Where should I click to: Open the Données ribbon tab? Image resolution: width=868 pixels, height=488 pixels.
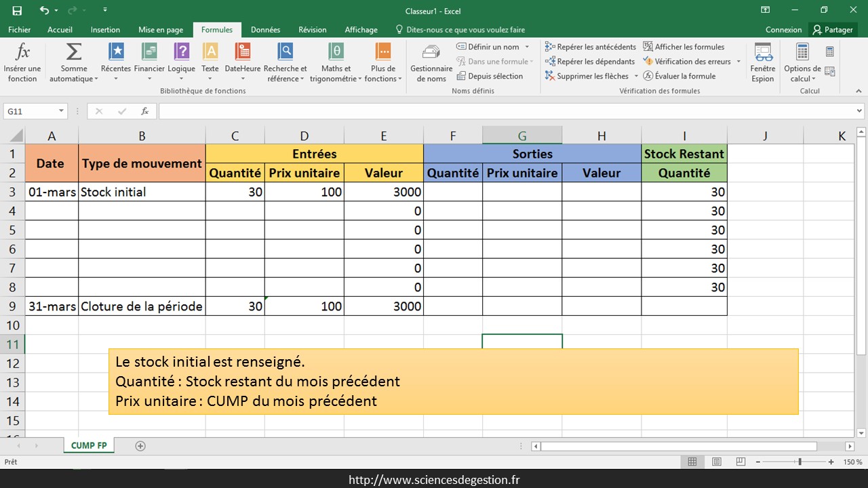pyautogui.click(x=265, y=30)
